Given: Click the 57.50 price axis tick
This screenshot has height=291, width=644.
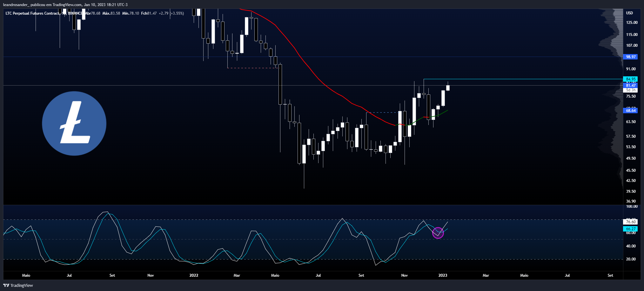Looking at the screenshot, I should 631,136.
